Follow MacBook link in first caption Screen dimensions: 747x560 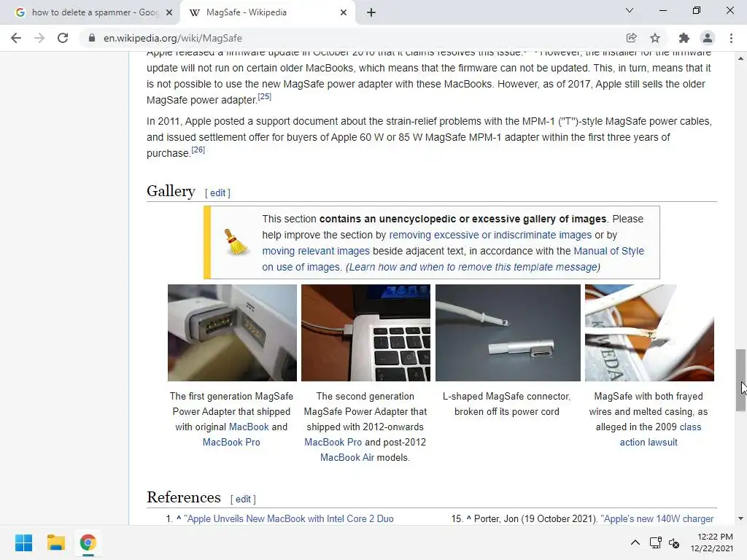[x=249, y=427]
